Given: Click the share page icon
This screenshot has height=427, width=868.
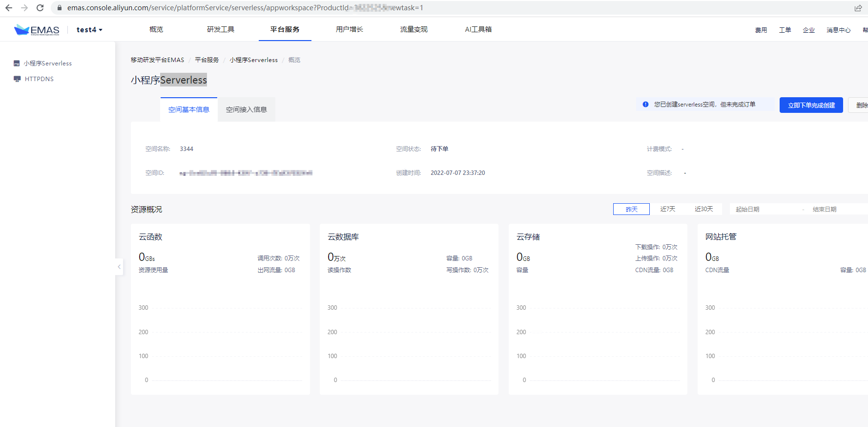Looking at the screenshot, I should click(858, 8).
